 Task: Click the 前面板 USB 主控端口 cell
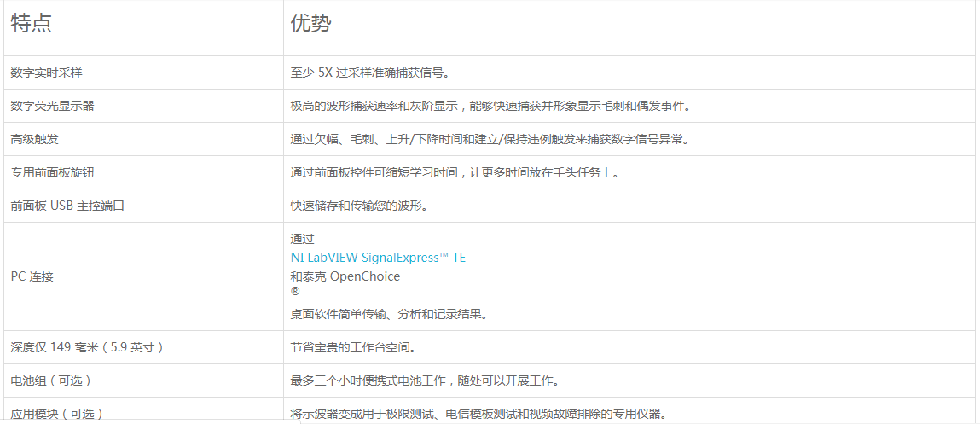(144, 205)
